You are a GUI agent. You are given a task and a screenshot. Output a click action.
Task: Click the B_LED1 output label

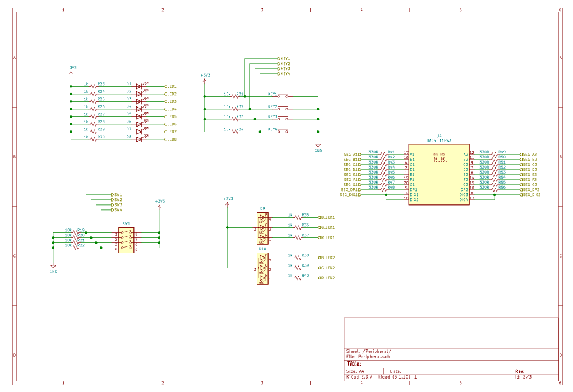click(x=327, y=217)
